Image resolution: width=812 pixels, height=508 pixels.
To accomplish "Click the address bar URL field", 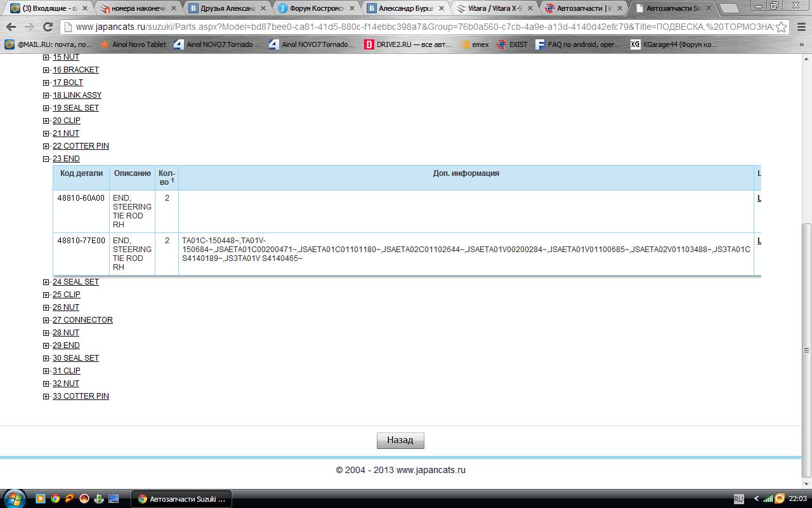I will coord(419,27).
